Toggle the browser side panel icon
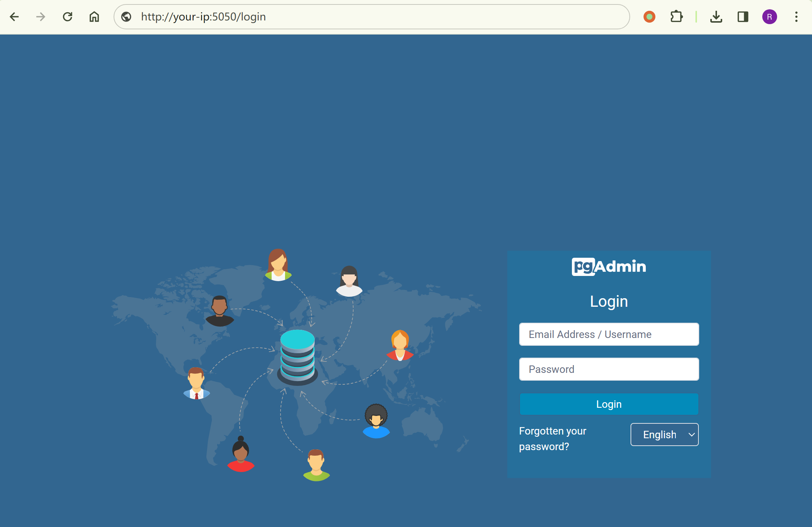Image resolution: width=812 pixels, height=527 pixels. pyautogui.click(x=743, y=17)
